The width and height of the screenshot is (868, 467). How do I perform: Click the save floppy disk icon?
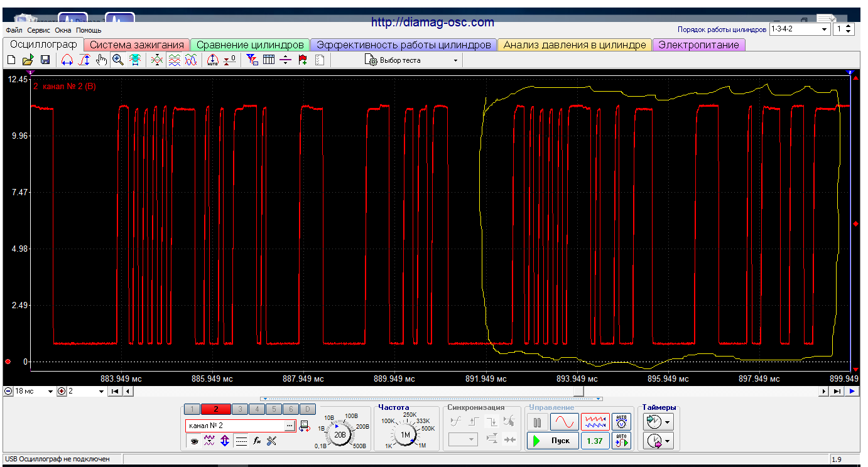pos(45,60)
